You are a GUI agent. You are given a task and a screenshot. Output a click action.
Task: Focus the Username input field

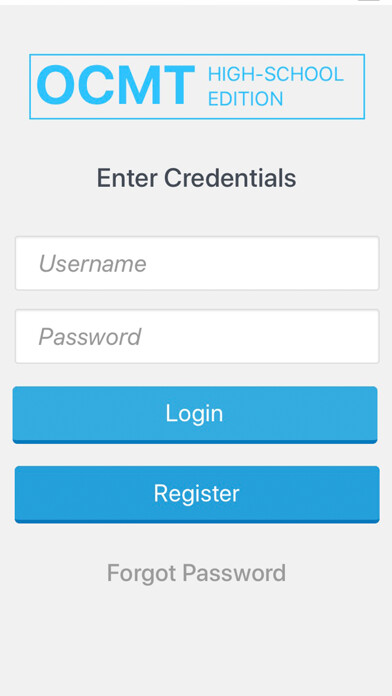point(197,263)
